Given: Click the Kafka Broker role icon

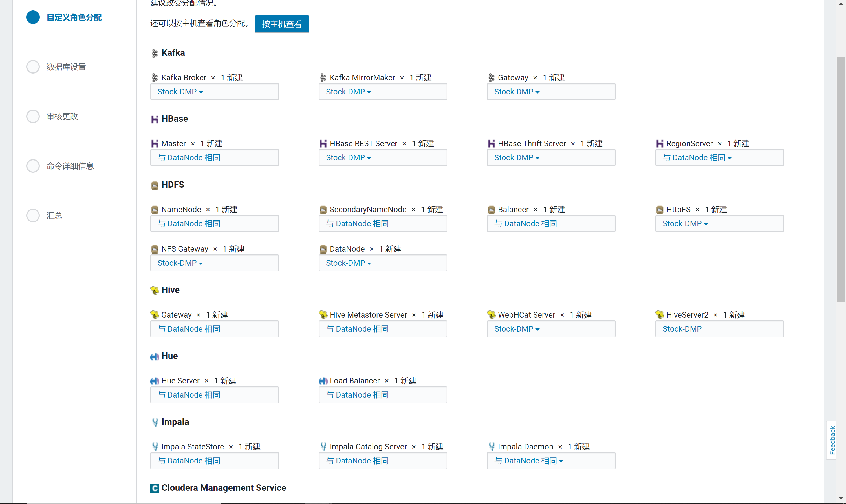Looking at the screenshot, I should point(155,78).
